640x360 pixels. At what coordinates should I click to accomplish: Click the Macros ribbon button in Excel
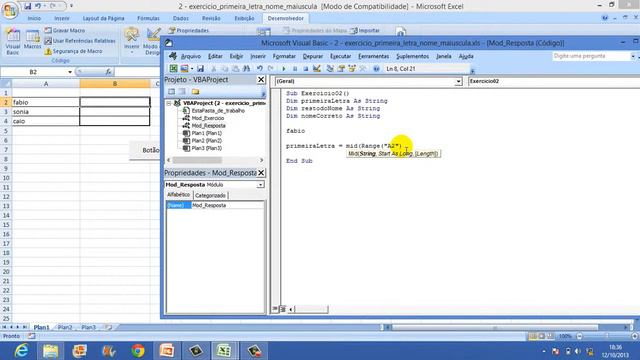click(x=32, y=40)
